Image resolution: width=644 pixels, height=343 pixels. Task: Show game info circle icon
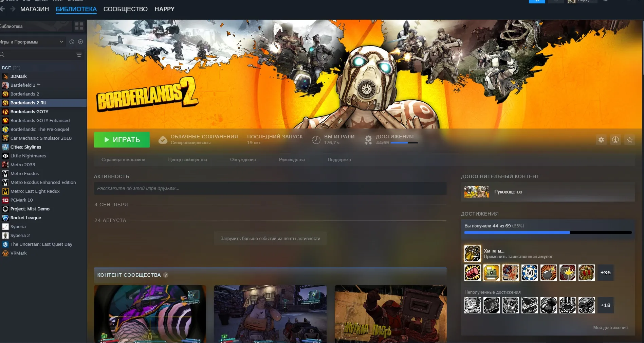[x=615, y=140]
